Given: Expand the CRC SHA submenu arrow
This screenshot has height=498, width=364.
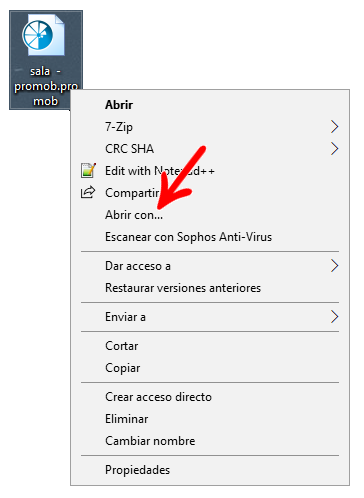Looking at the screenshot, I should (334, 149).
